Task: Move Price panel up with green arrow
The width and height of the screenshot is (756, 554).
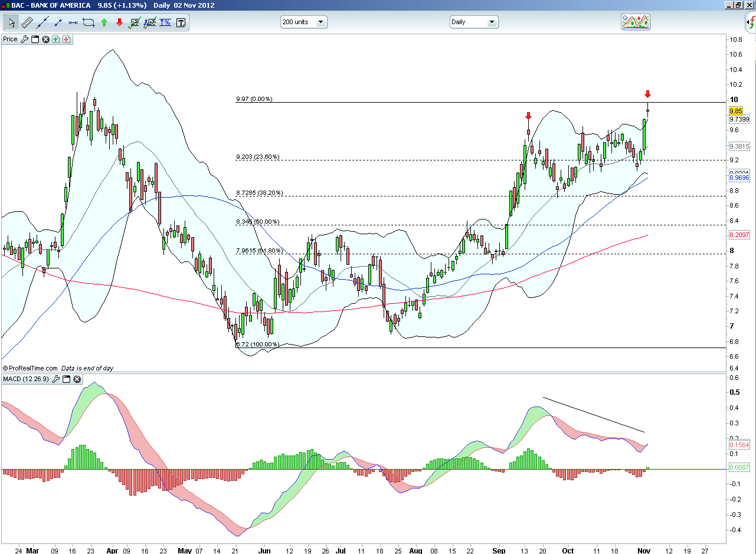Action: (x=55, y=40)
